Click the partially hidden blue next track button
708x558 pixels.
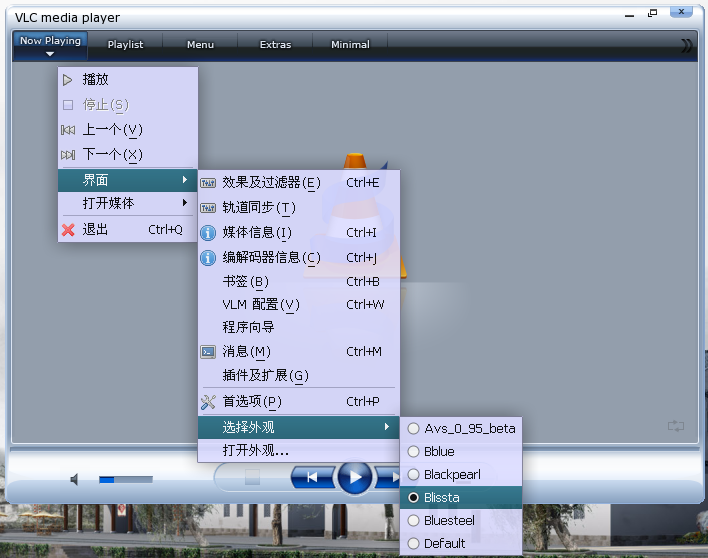pos(388,477)
